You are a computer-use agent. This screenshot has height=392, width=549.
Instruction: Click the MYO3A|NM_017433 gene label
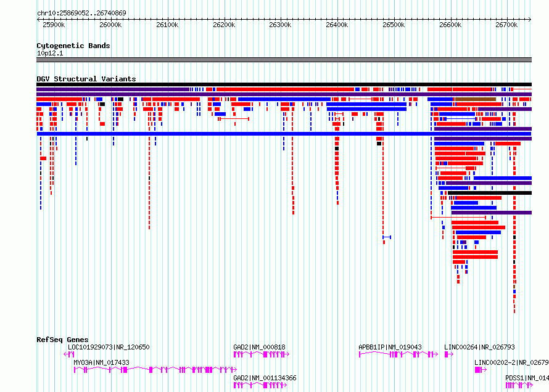click(101, 362)
